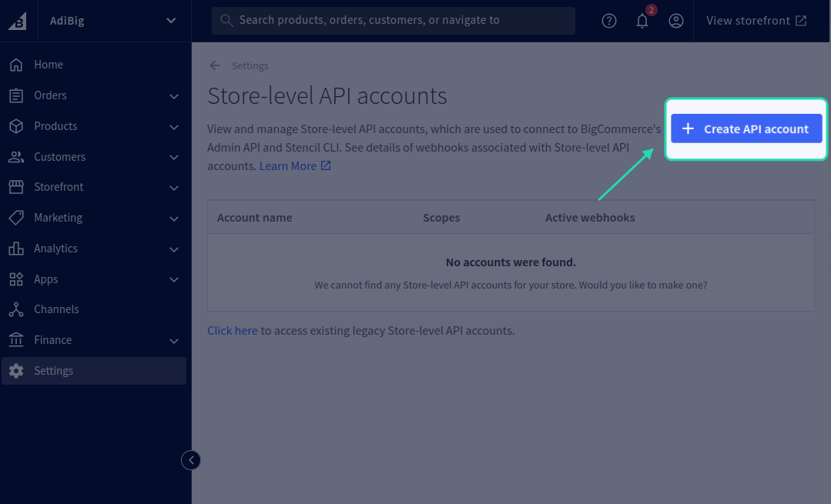Expand the Storefront menu chevron
This screenshot has width=831, height=504.
(174, 188)
